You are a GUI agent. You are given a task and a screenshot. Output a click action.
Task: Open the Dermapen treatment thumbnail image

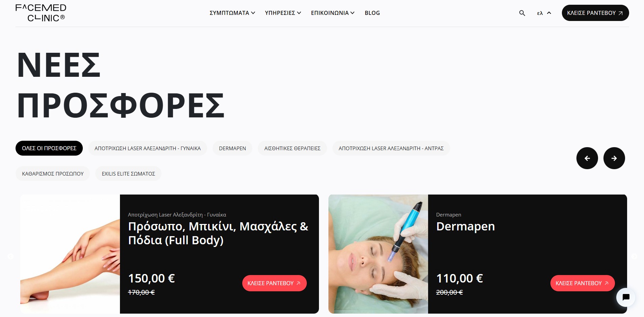378,254
